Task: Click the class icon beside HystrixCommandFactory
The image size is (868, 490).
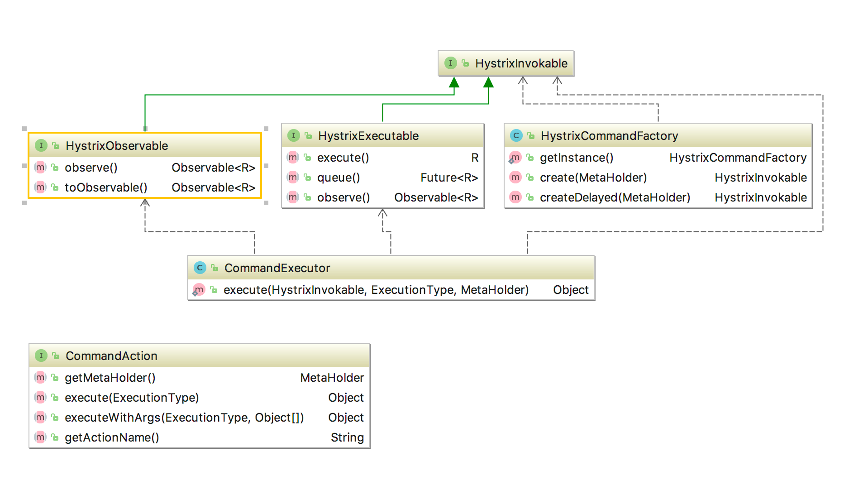Action: coord(516,135)
